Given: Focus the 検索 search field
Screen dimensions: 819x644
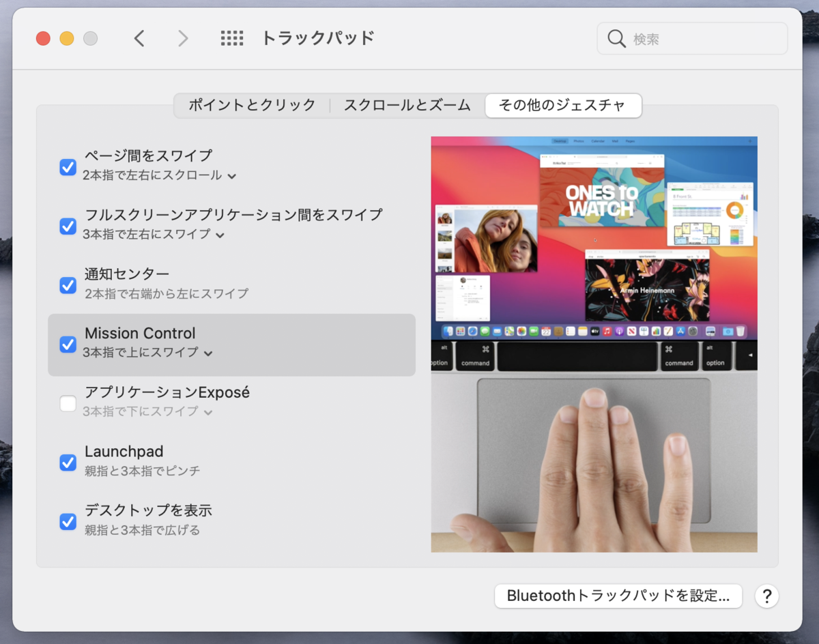Looking at the screenshot, I should coord(692,39).
